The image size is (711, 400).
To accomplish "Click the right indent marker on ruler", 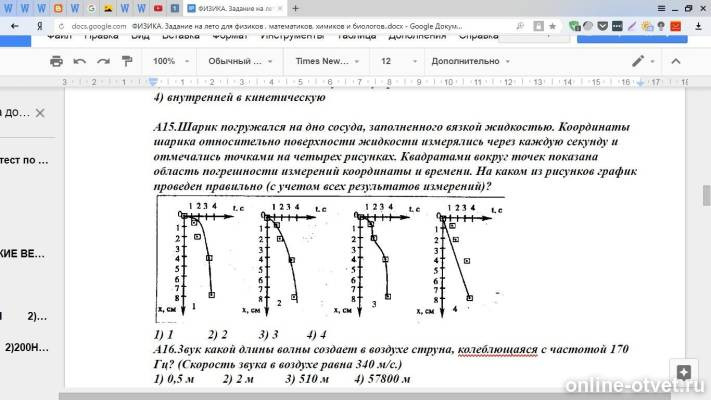I will [640, 83].
